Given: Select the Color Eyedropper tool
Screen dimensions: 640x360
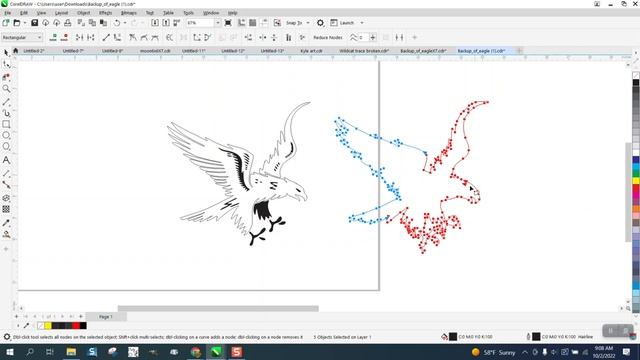Looking at the screenshot, I should click(x=6, y=223).
